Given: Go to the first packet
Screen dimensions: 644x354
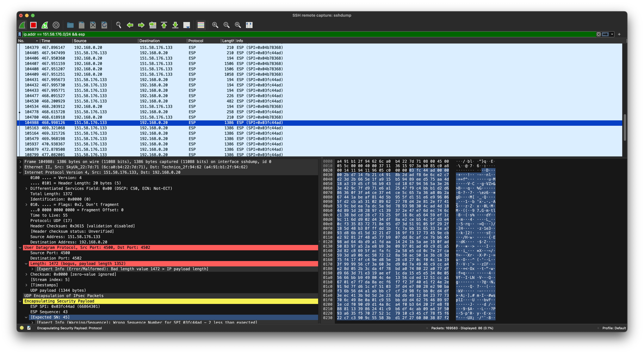Looking at the screenshot, I should click(164, 25).
